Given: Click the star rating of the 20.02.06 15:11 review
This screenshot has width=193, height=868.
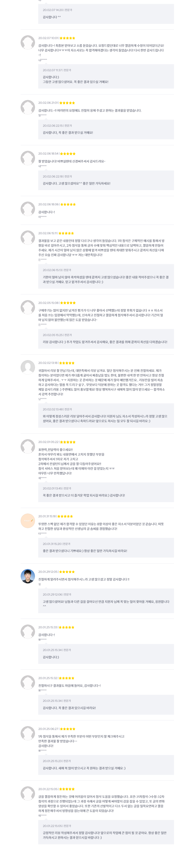Looking at the screenshot, I should (66, 233).
